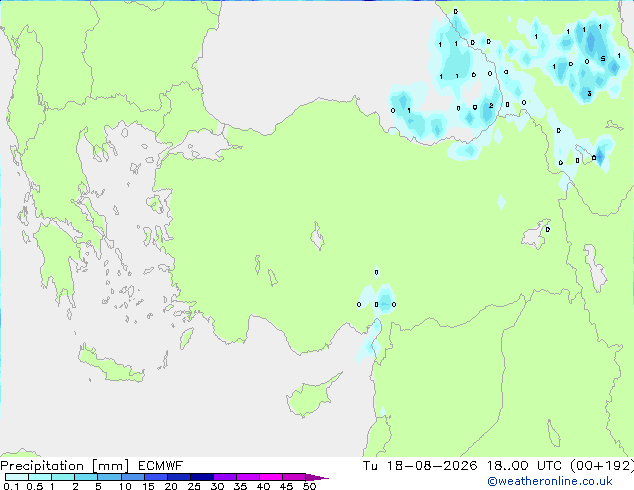Select the 30–35 mm purple legend swatch

[x=225, y=477]
